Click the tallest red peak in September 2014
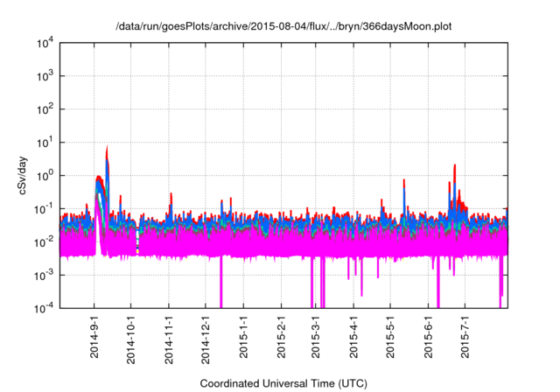 tap(107, 148)
